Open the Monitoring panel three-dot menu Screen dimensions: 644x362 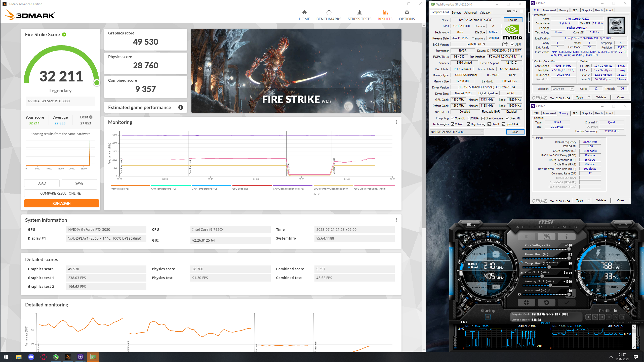[x=397, y=122]
